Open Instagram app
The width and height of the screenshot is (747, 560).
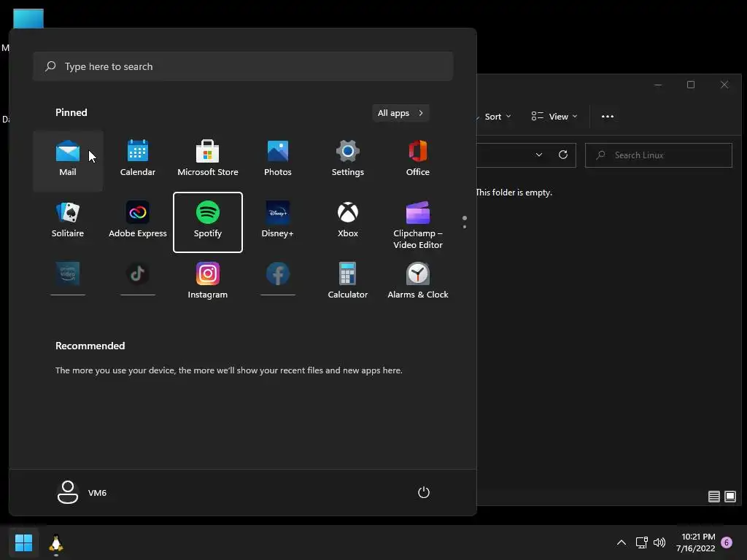click(x=208, y=281)
